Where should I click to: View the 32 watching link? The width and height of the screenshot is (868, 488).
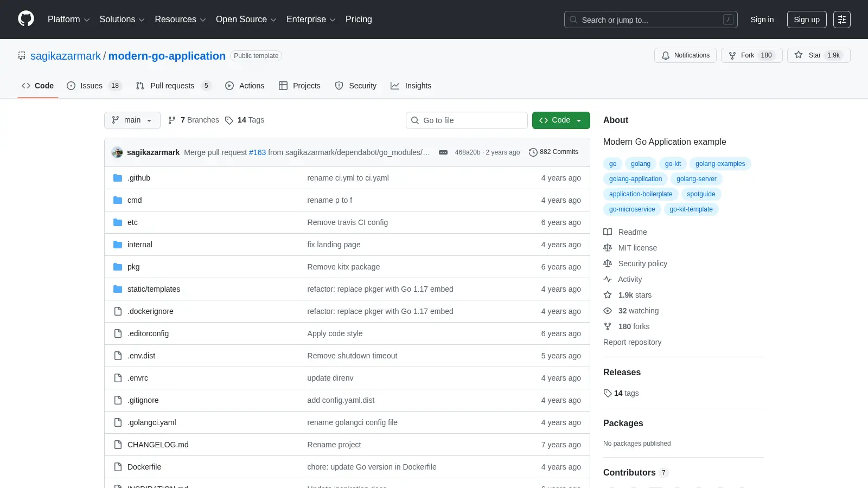[631, 311]
